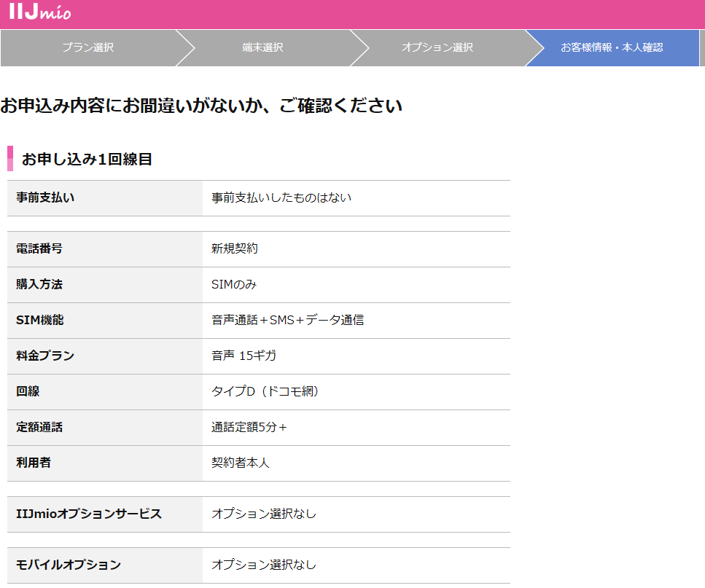The height and width of the screenshot is (588, 705).
Task: Select the 契約者本人 利用者 value
Action: [x=239, y=463]
